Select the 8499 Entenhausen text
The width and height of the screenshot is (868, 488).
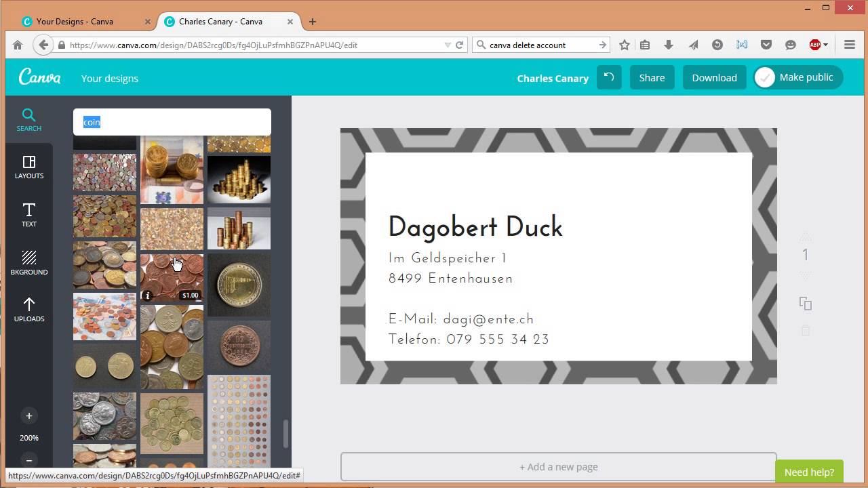click(450, 279)
